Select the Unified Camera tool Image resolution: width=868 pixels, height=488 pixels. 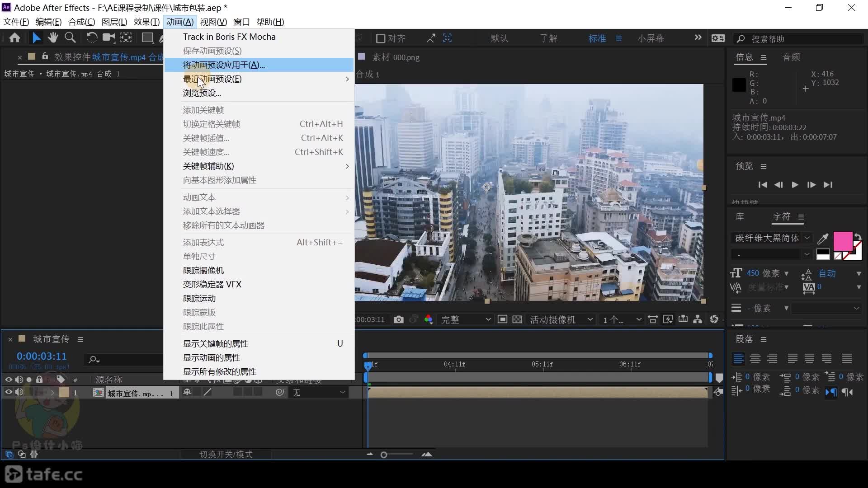pyautogui.click(x=108, y=38)
